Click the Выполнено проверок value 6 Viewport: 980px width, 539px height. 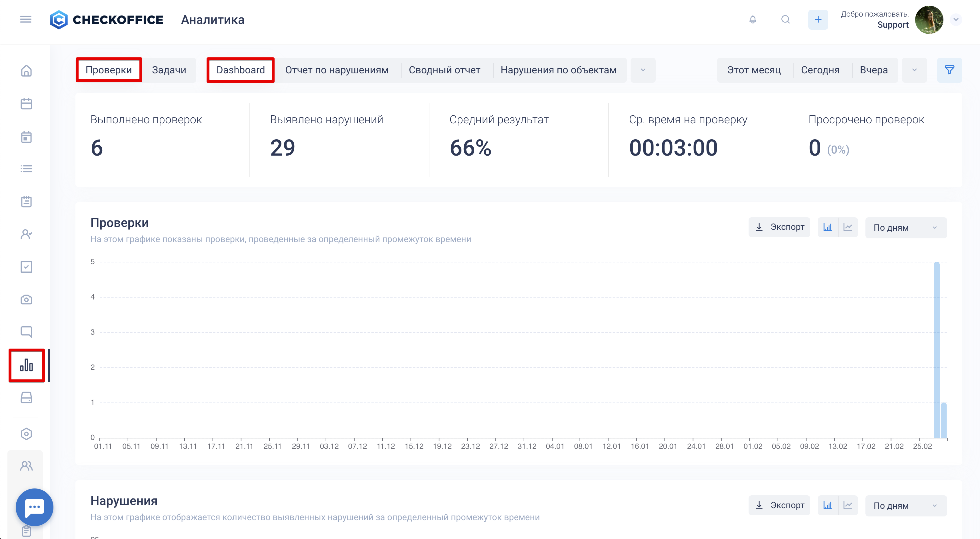(97, 148)
